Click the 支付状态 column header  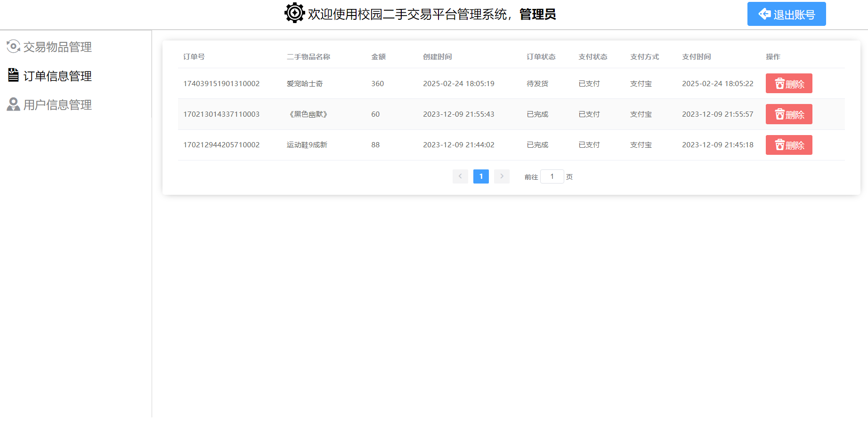[x=593, y=56]
